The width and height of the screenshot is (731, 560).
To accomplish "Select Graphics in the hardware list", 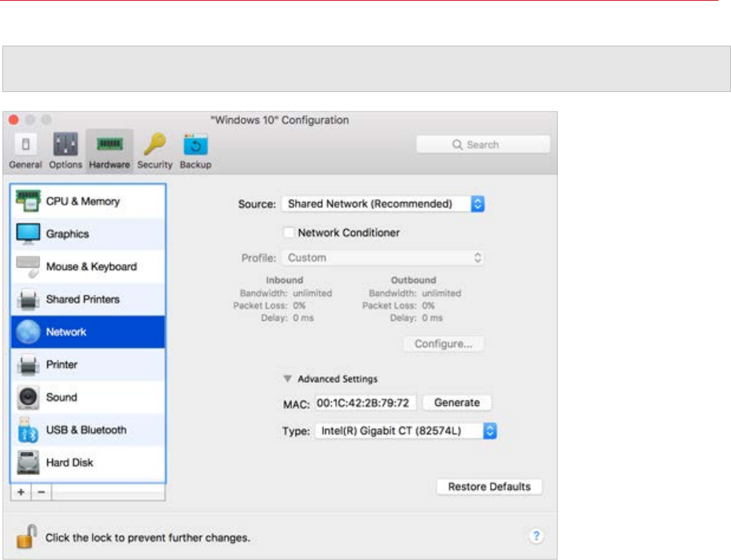I will tap(88, 234).
